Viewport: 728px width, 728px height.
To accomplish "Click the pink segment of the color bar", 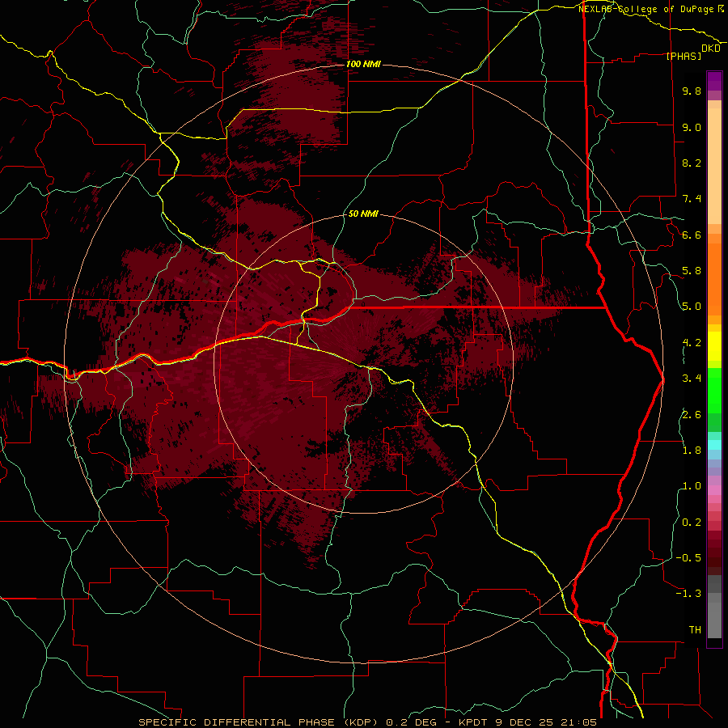I will click(x=714, y=490).
